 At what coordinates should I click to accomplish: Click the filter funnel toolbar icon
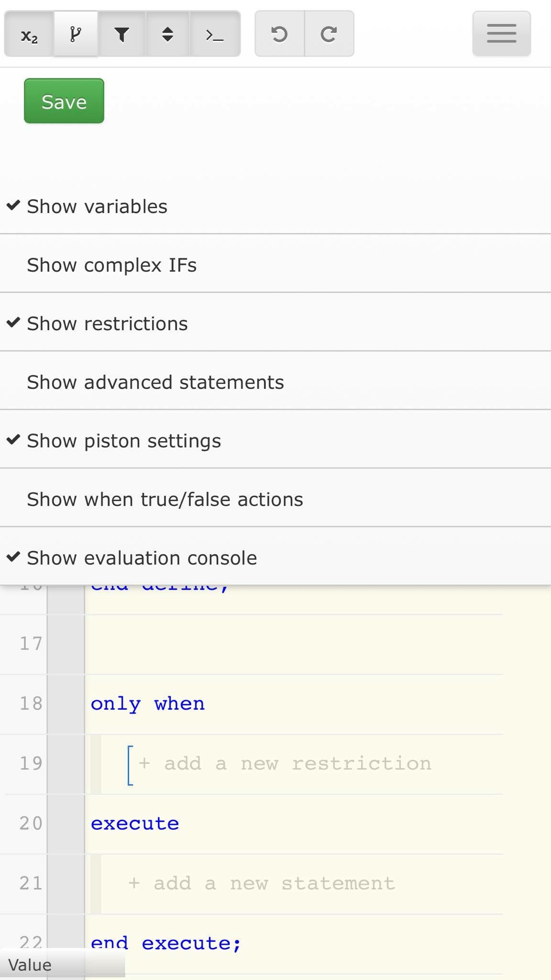121,34
